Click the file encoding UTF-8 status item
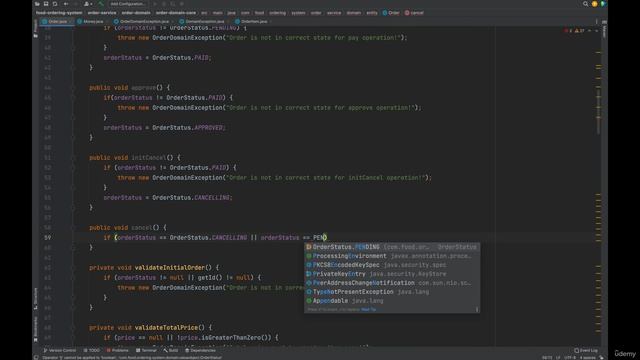Screen dimensions: 640x360 click(x=569, y=358)
